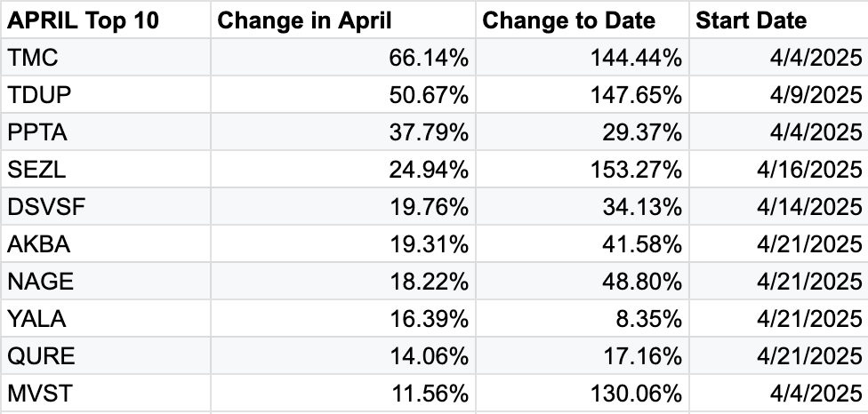
Task: Click the Start Date column header
Action: tap(779, 20)
